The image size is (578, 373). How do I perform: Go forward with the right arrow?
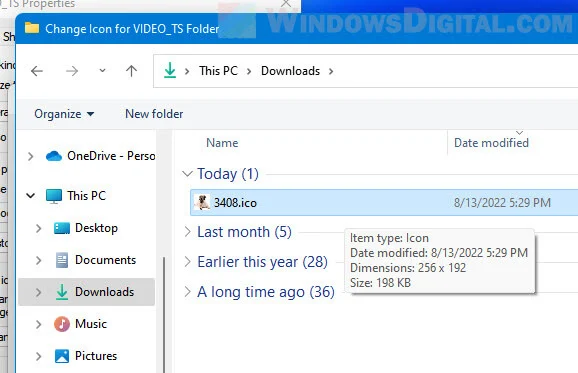point(72,71)
